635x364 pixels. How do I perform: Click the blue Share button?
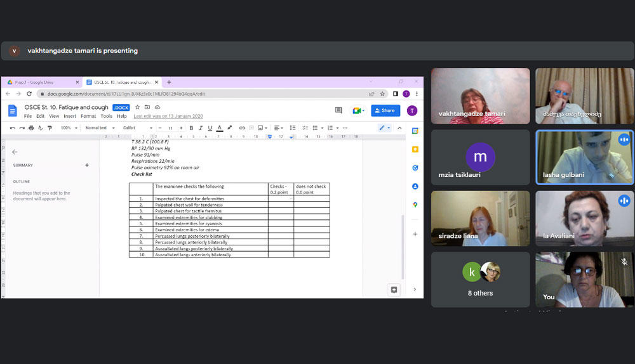click(x=385, y=110)
